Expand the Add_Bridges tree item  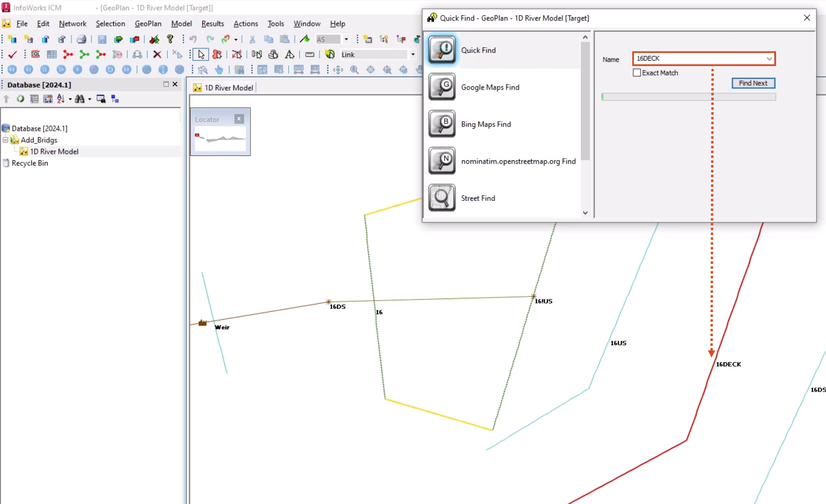[5, 140]
